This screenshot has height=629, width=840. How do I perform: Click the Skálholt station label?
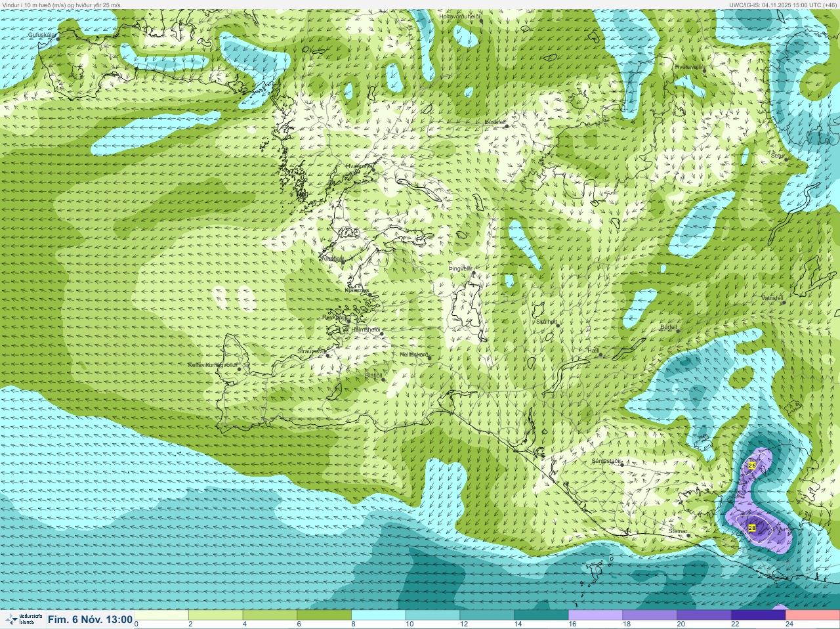547,322
